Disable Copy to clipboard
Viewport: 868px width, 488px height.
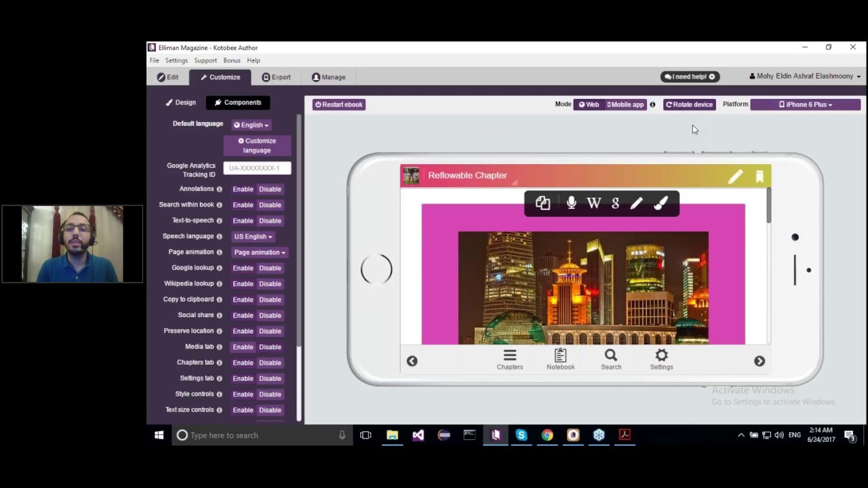(270, 300)
